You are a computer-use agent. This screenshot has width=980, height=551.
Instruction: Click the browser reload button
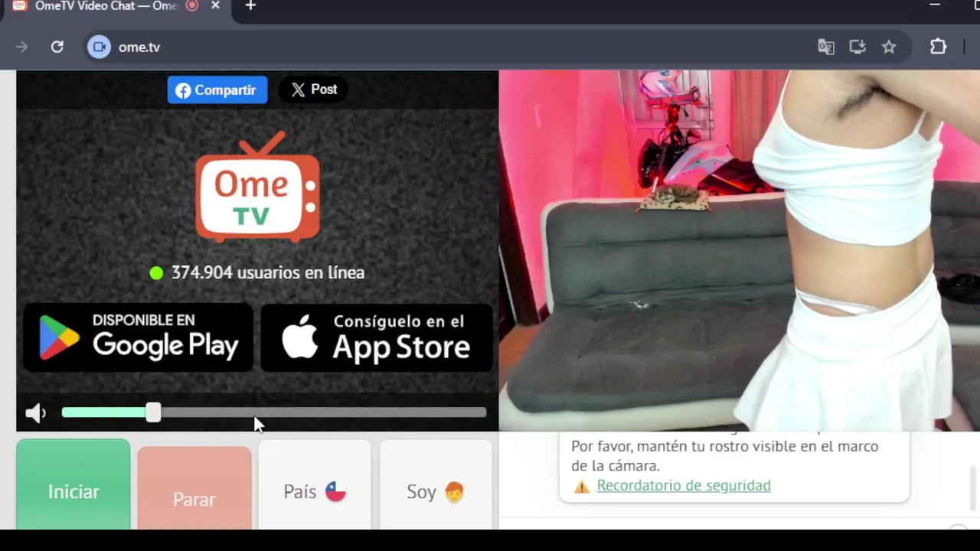coord(57,47)
